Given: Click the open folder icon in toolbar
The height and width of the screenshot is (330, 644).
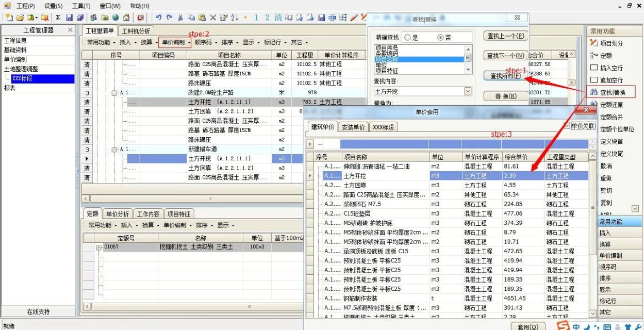Looking at the screenshot, I should [x=20, y=18].
